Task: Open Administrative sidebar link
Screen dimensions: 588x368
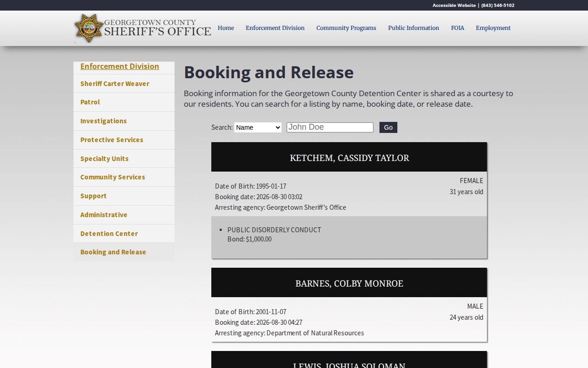Action: click(x=124, y=215)
